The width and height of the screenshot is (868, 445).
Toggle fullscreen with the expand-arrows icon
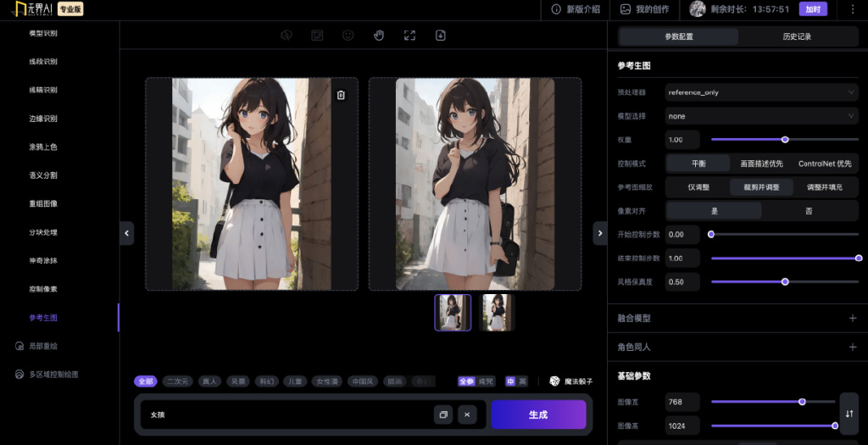tap(409, 36)
